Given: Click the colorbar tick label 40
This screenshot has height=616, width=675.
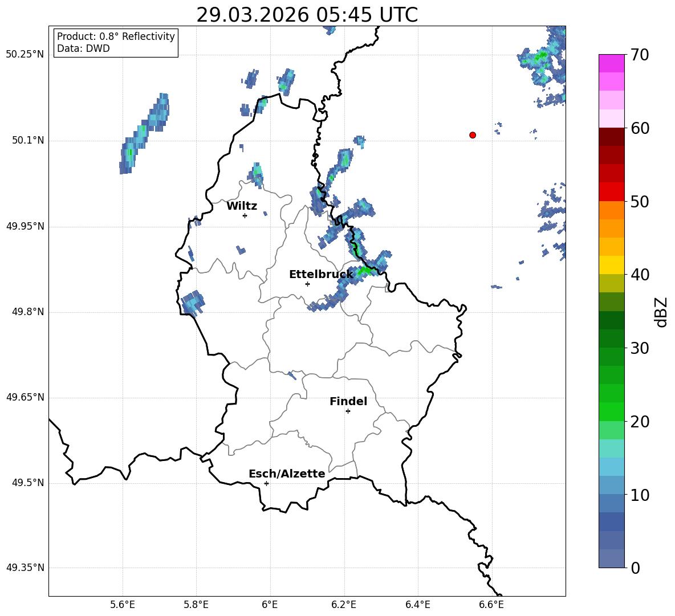Looking at the screenshot, I should pyautogui.click(x=640, y=275).
